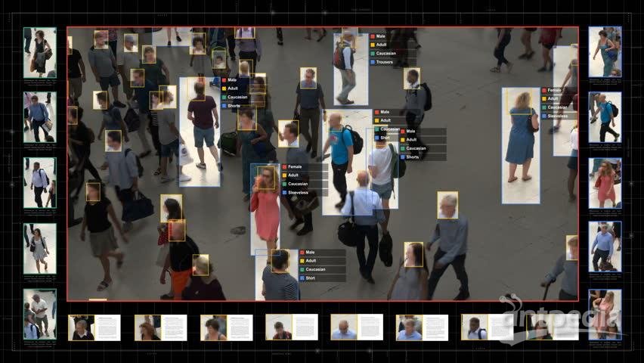Click the Shorts label beside maroon-shirt man
644x363 pixels.
(x=234, y=107)
